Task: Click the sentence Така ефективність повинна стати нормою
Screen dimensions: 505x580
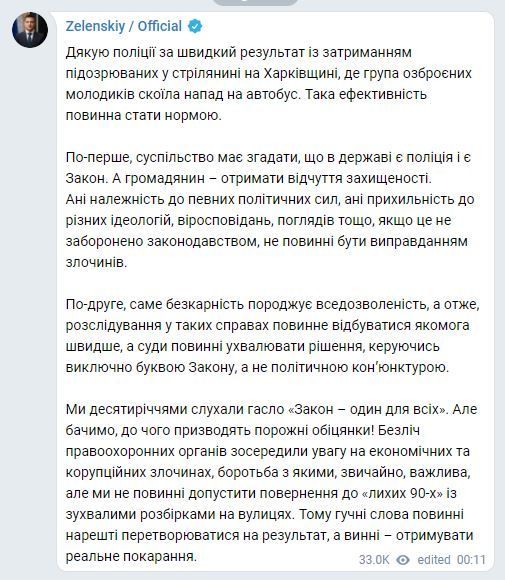Action: 246,105
